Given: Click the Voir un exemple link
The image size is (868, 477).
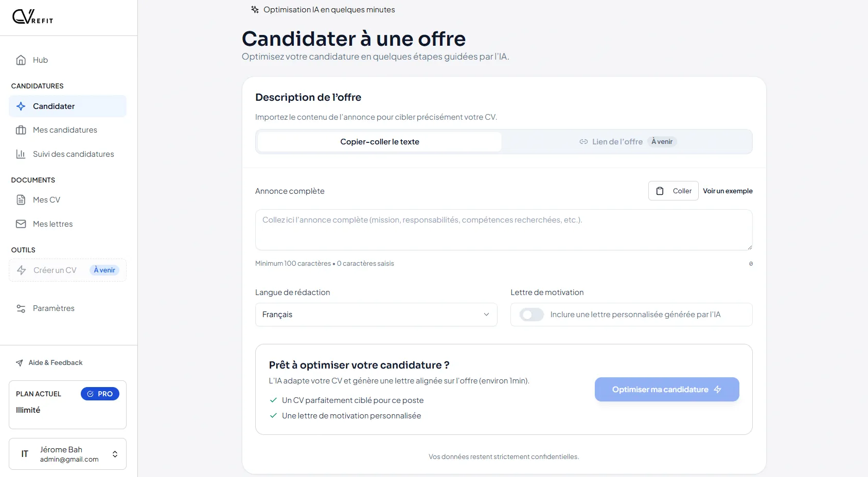Looking at the screenshot, I should click(x=728, y=191).
